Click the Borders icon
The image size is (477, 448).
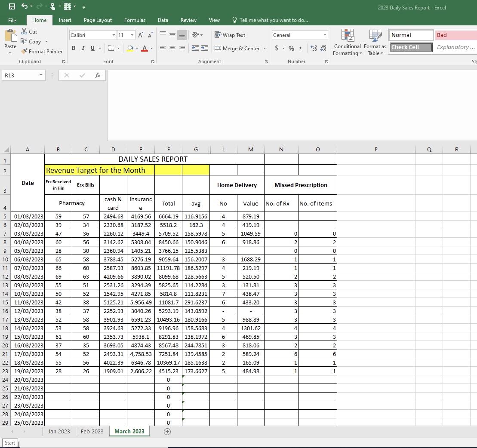tap(111, 48)
